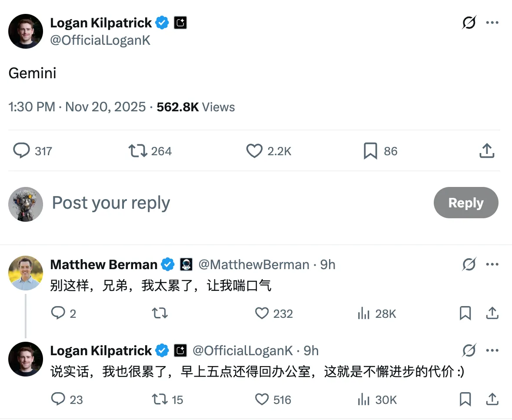Click the reply icon with 317 comments
Image resolution: width=512 pixels, height=420 pixels.
tap(21, 151)
